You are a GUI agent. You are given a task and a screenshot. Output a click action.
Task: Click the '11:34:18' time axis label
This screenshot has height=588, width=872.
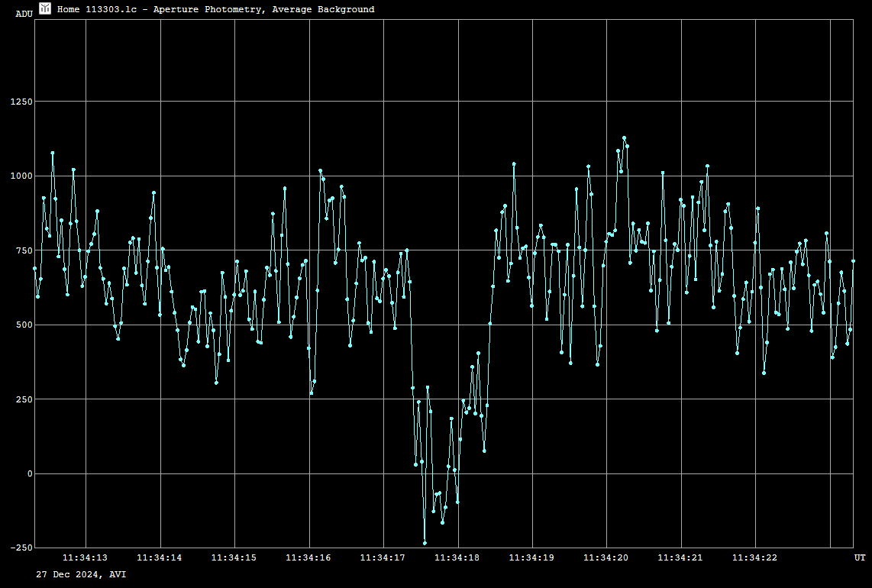coord(457,557)
